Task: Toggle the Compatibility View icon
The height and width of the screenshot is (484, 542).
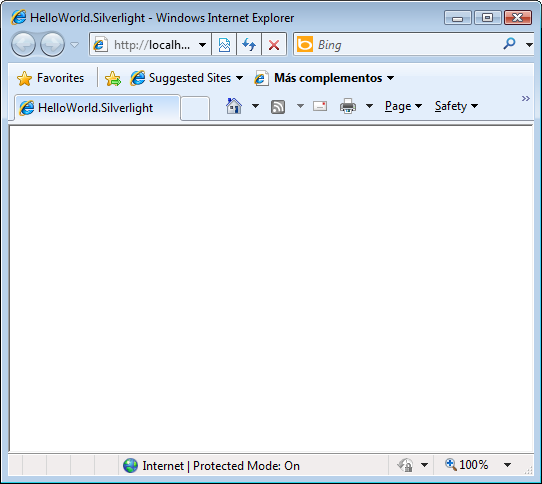Action: pyautogui.click(x=224, y=45)
